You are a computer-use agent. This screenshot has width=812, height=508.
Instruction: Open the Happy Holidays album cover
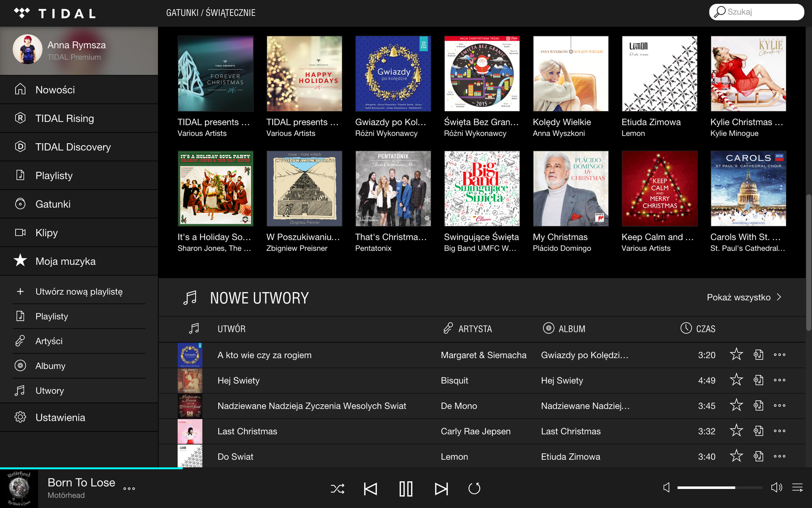[304, 74]
